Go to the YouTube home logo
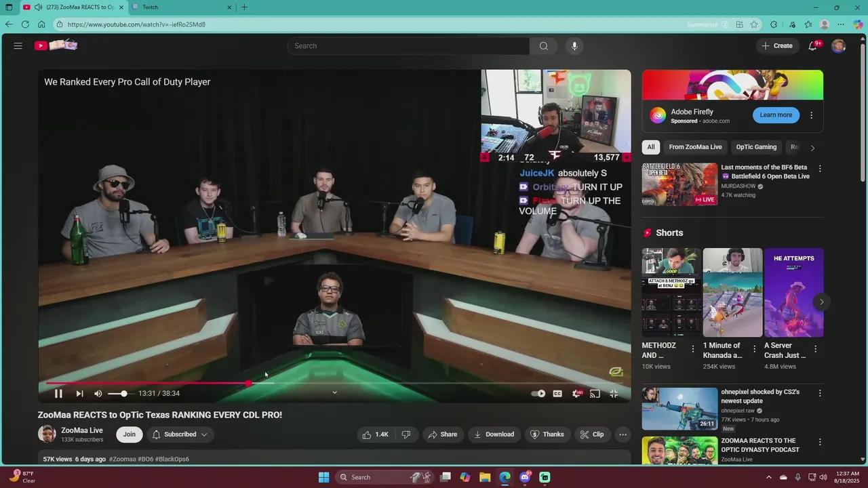Screen dimensions: 868x488 pos(56,45)
